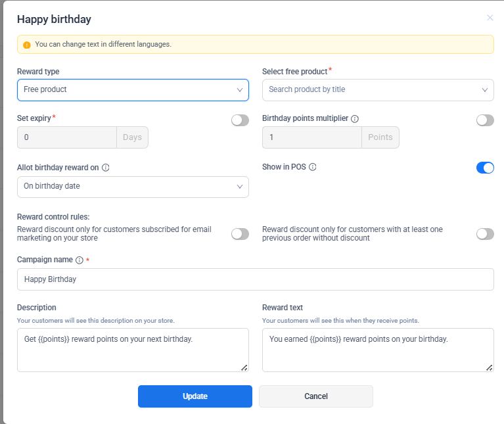Click into the Campaign name field
Screen dimensions: 504x424
pyautogui.click(x=255, y=279)
